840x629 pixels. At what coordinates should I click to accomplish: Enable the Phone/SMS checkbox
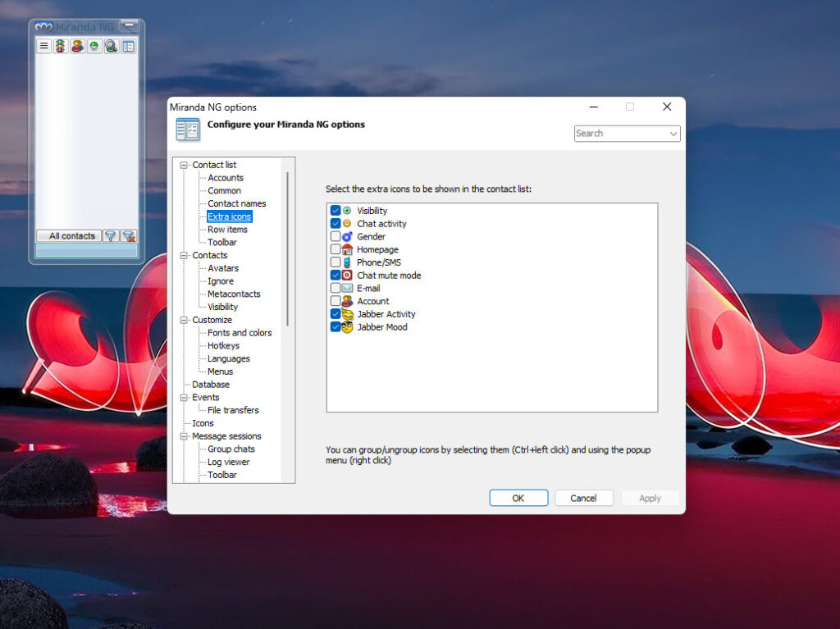click(x=336, y=262)
